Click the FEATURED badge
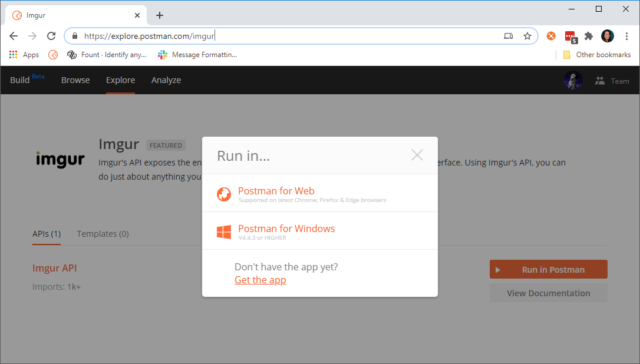The image size is (640, 364). pyautogui.click(x=166, y=145)
